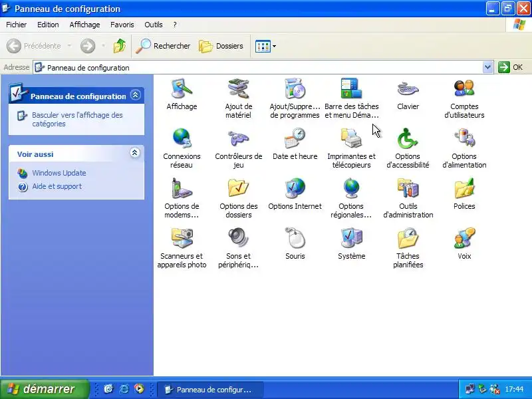This screenshot has width=532, height=399.
Task: Open Scanneurs et appareils photo
Action: pos(182,248)
